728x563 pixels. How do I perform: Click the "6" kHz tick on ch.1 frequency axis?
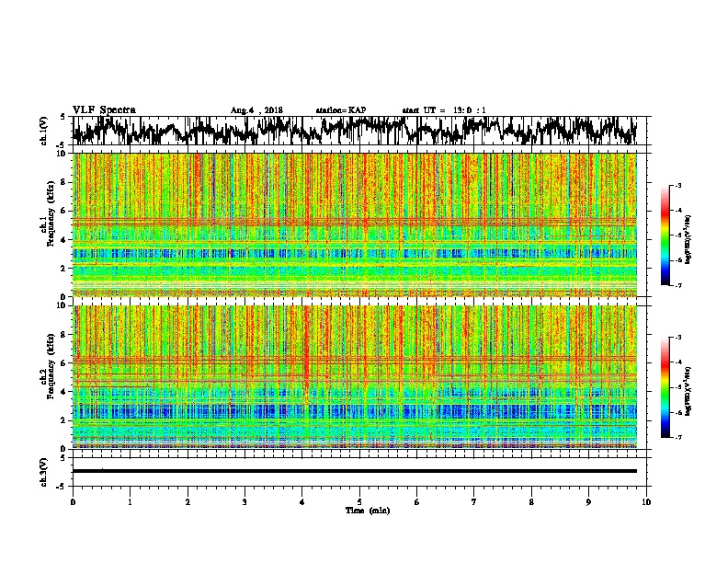coord(63,211)
